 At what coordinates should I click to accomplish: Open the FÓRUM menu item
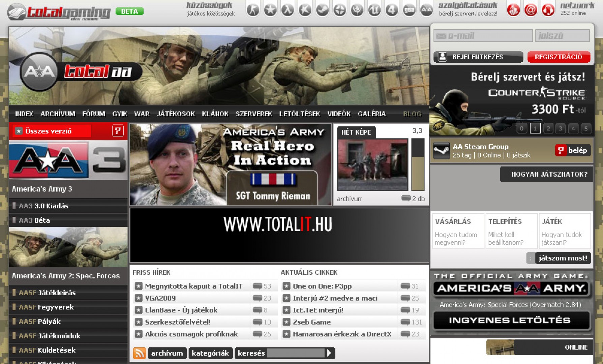(x=94, y=114)
